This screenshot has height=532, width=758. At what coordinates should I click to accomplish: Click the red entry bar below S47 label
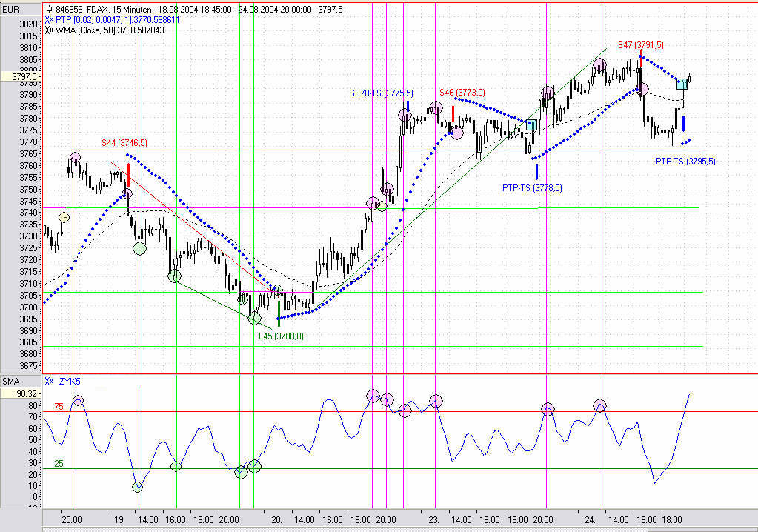pos(641,56)
